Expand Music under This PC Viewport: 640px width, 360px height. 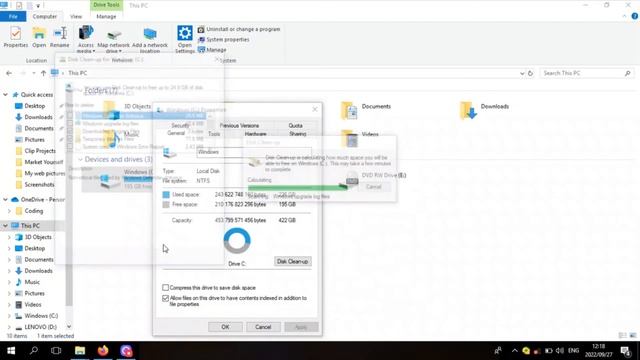9,282
